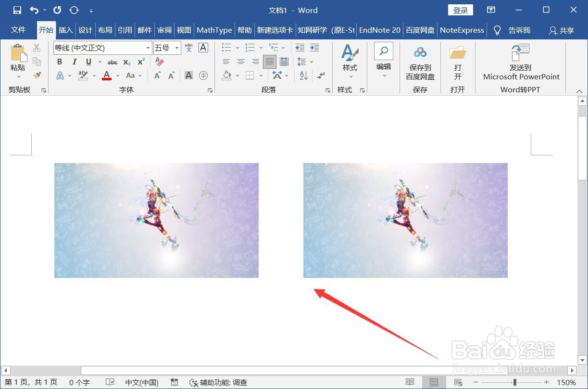
Task: Click the bullets list icon
Action: click(226, 48)
